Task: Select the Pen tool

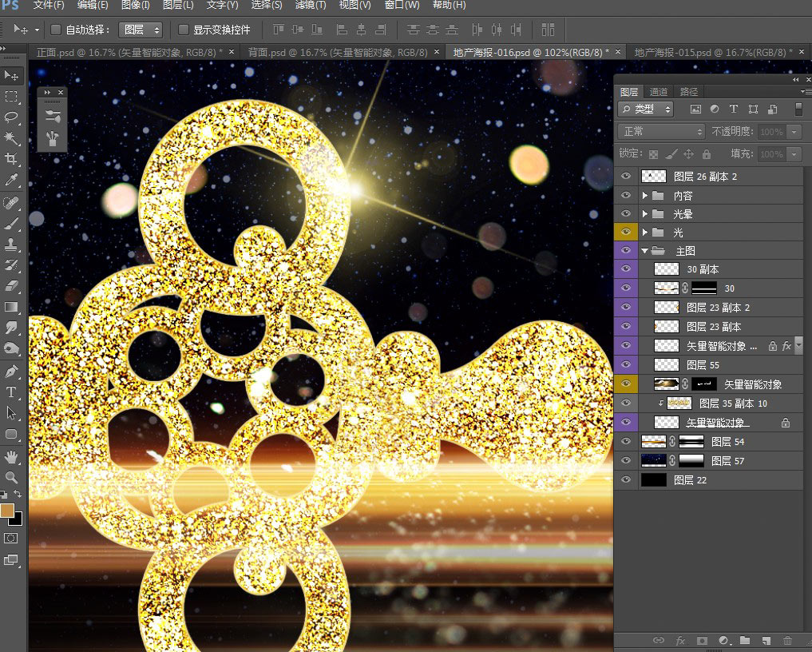Action: pyautogui.click(x=11, y=371)
